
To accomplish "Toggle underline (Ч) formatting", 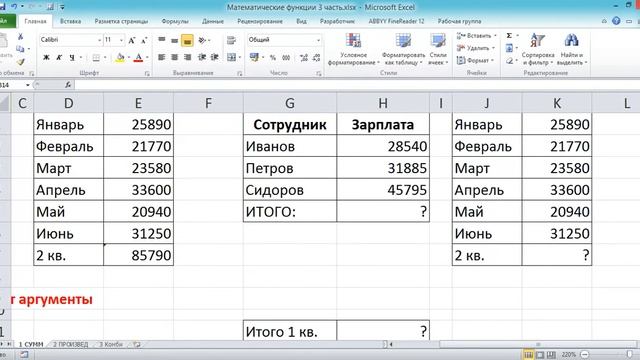I will point(72,58).
